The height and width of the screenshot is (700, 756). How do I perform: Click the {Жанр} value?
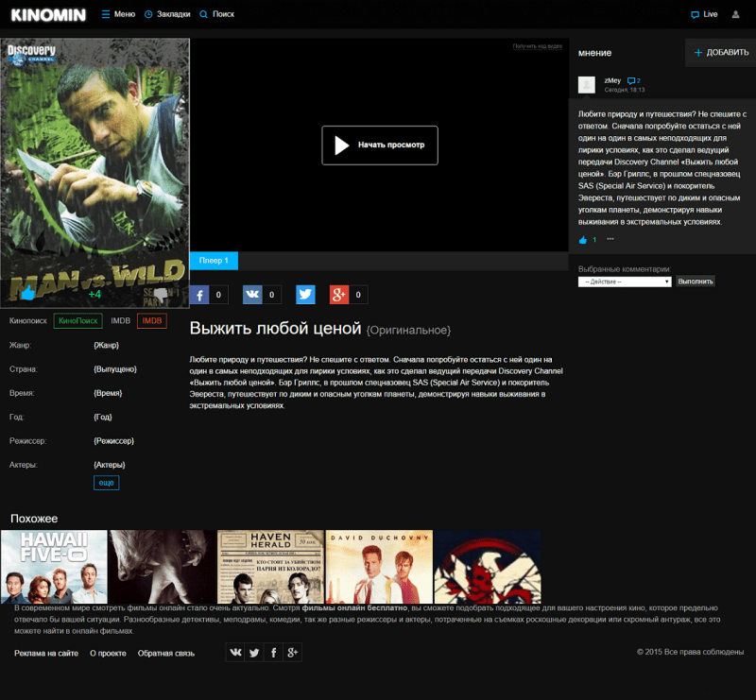point(106,345)
